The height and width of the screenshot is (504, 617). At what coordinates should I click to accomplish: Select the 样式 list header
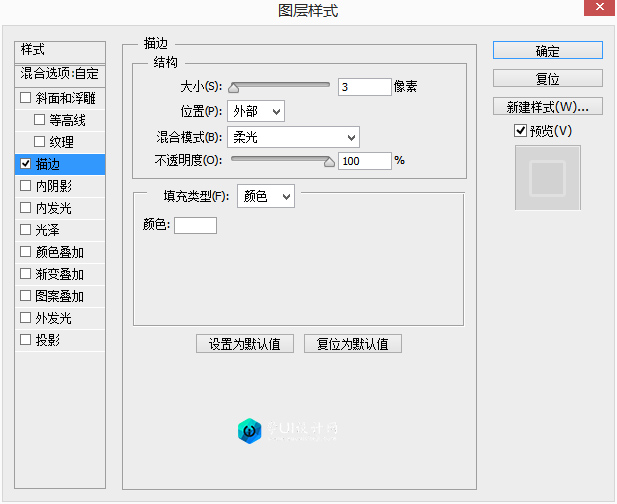(60, 51)
